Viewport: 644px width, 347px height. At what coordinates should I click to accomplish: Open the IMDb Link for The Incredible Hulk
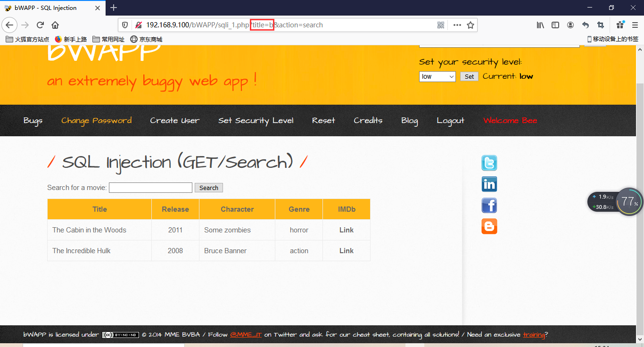[x=347, y=250]
